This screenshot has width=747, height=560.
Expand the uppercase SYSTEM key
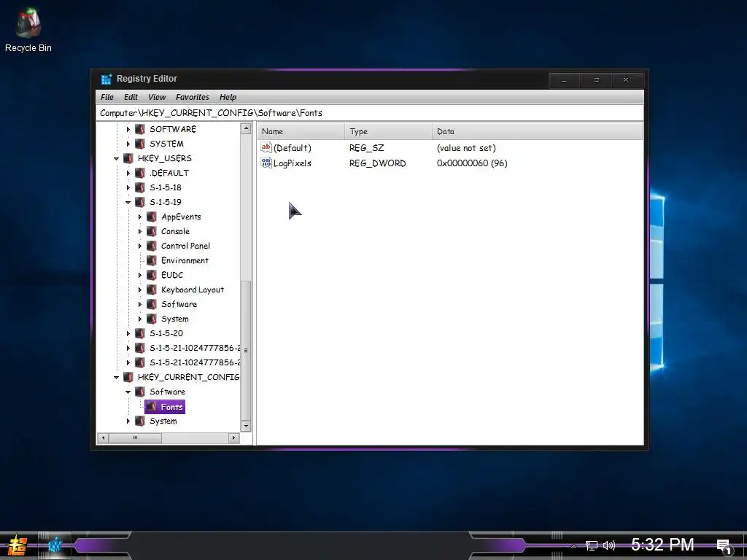tap(128, 144)
